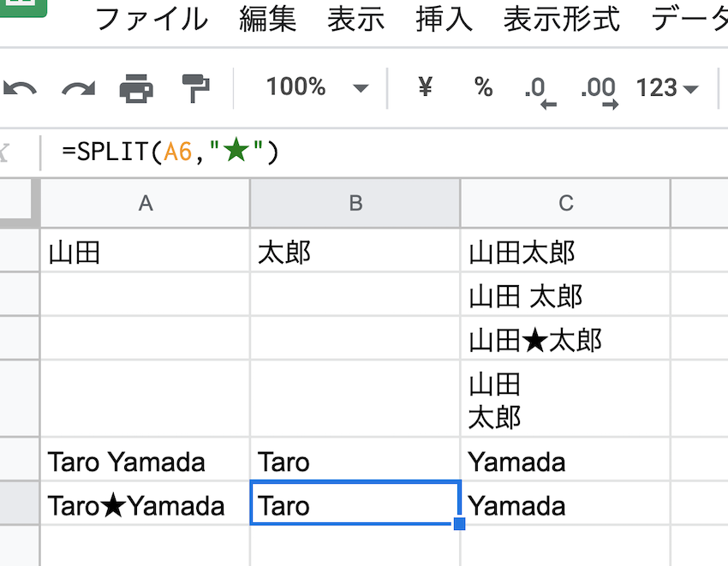This screenshot has width=728, height=566.
Task: Increase decimal places icon
Action: point(599,89)
